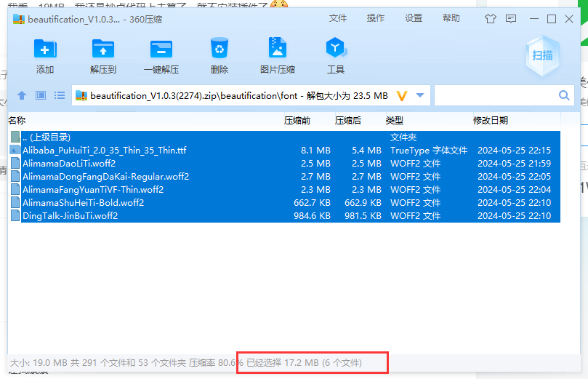The width and height of the screenshot is (588, 379).
Task: Click the 删除 (Delete) trash icon
Action: point(220,48)
